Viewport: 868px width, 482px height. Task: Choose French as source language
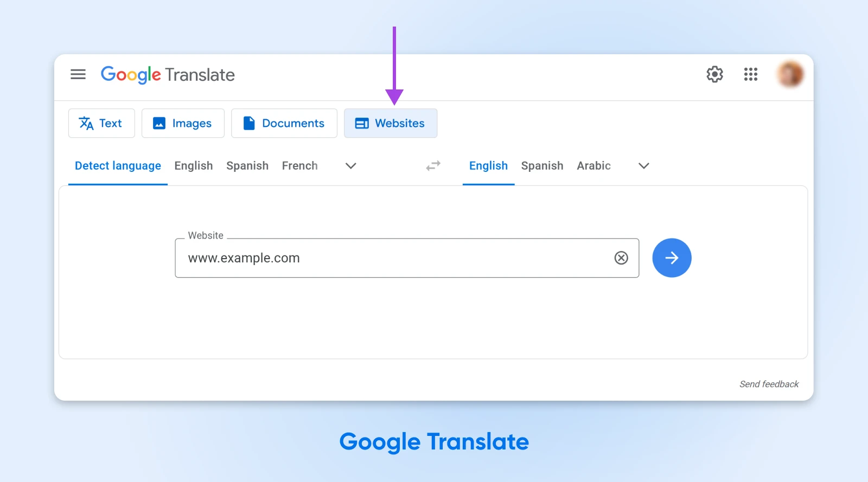click(x=299, y=166)
